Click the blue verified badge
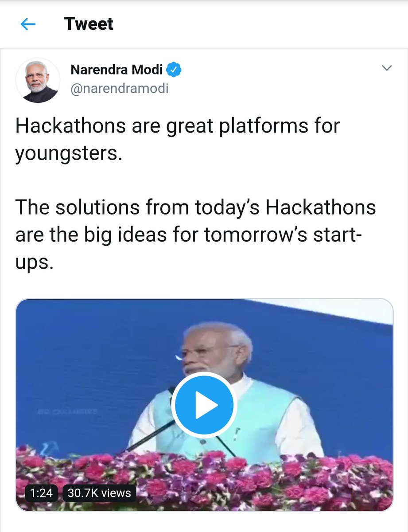 [x=173, y=70]
